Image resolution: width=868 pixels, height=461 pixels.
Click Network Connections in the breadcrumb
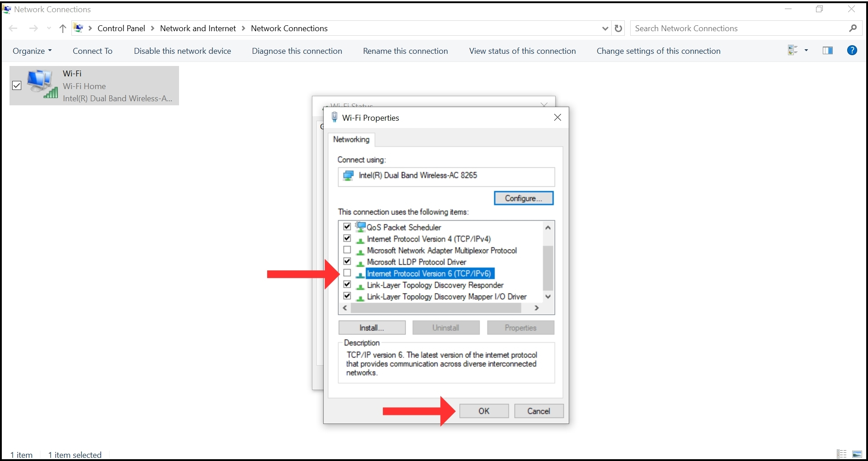[x=289, y=28]
